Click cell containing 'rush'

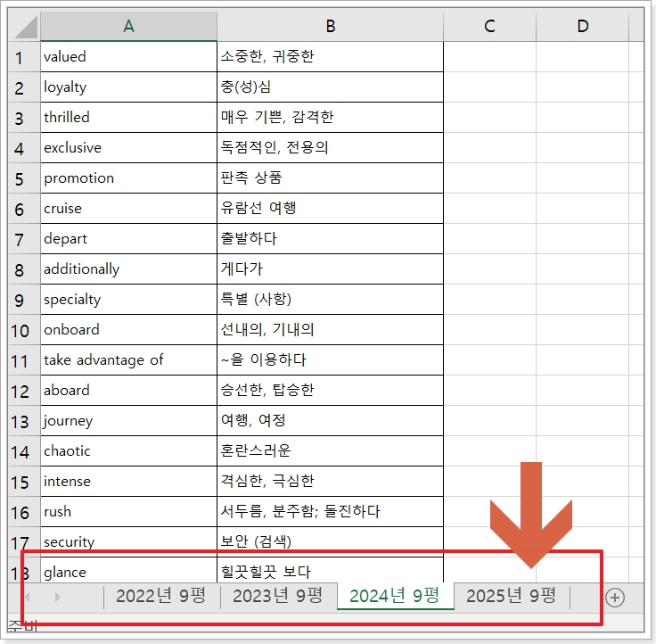[x=128, y=512]
